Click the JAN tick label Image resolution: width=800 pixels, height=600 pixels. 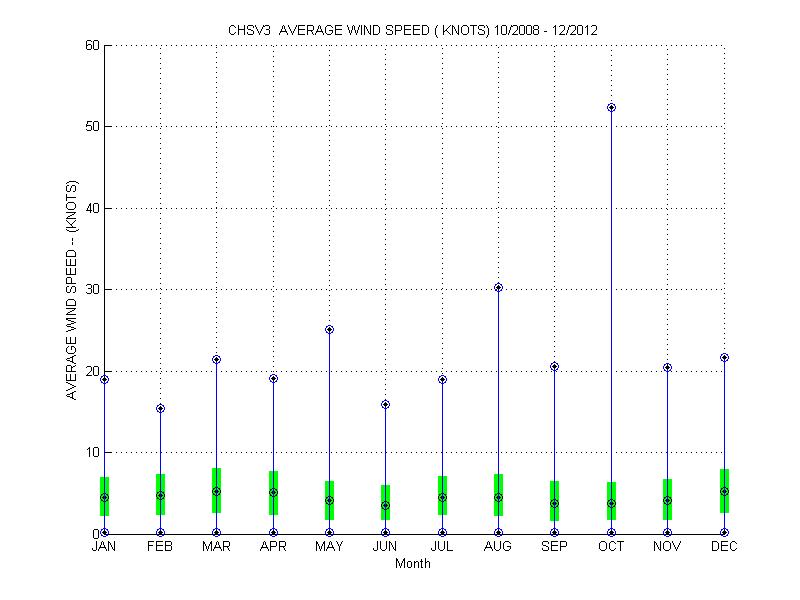[x=104, y=547]
